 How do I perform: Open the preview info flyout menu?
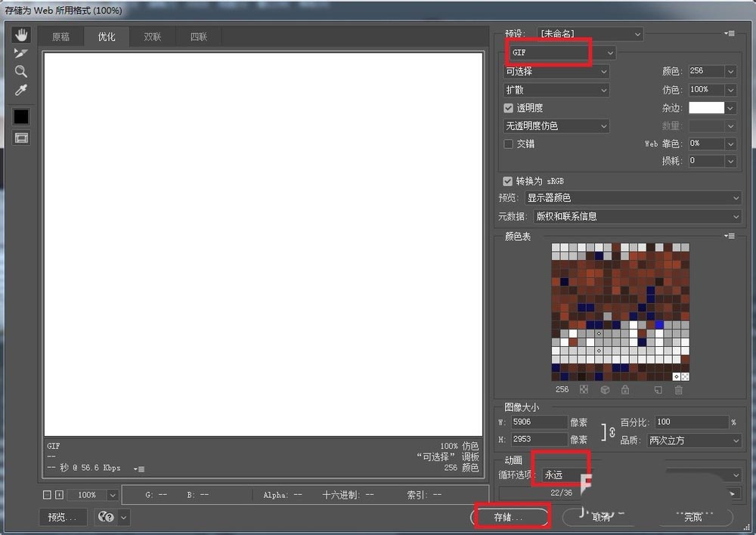point(139,469)
